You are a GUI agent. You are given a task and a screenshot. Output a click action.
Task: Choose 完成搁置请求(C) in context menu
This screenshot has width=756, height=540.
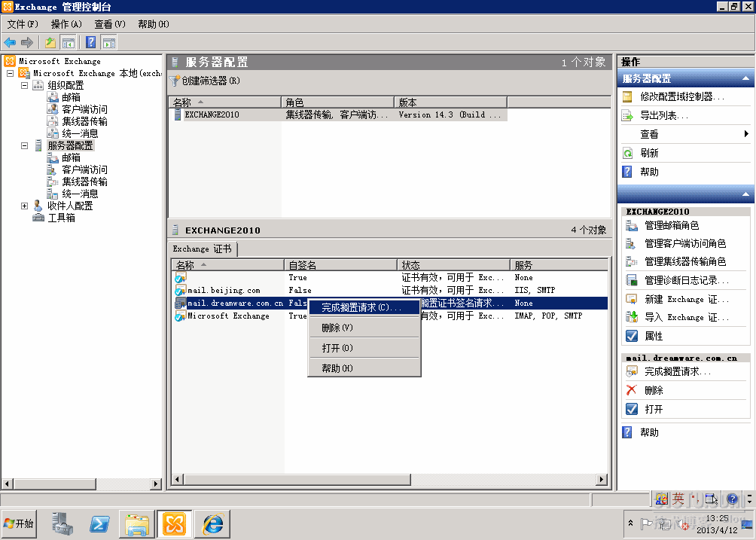364,307
